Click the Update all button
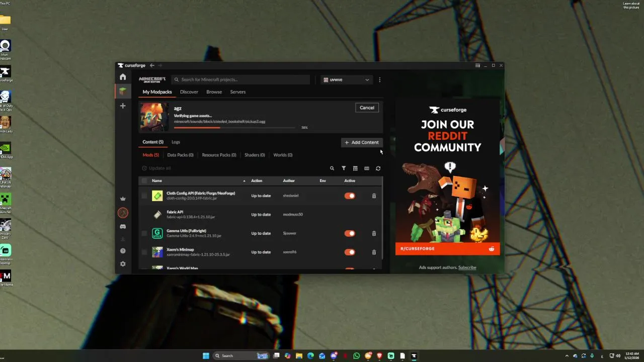This screenshot has width=644, height=362. click(156, 168)
